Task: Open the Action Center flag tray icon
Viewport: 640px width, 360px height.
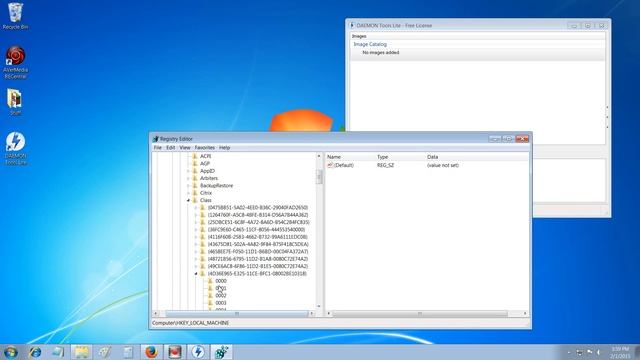Action: click(589, 352)
